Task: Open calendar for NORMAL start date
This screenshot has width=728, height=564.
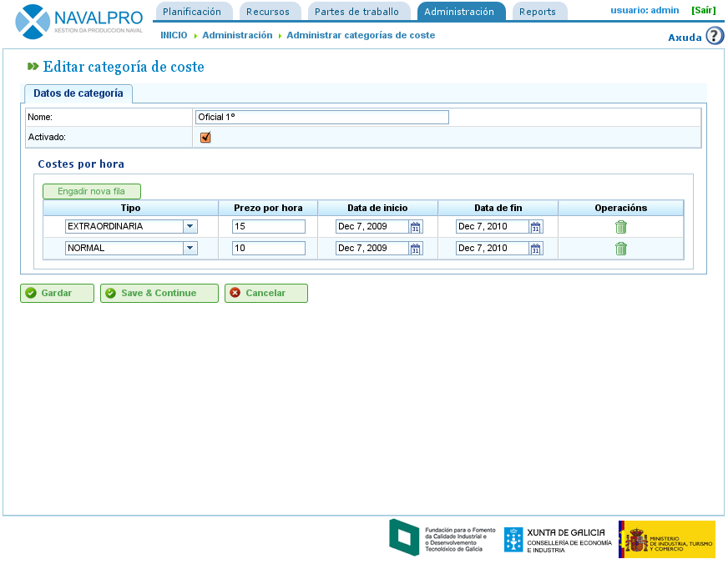Action: 416,249
